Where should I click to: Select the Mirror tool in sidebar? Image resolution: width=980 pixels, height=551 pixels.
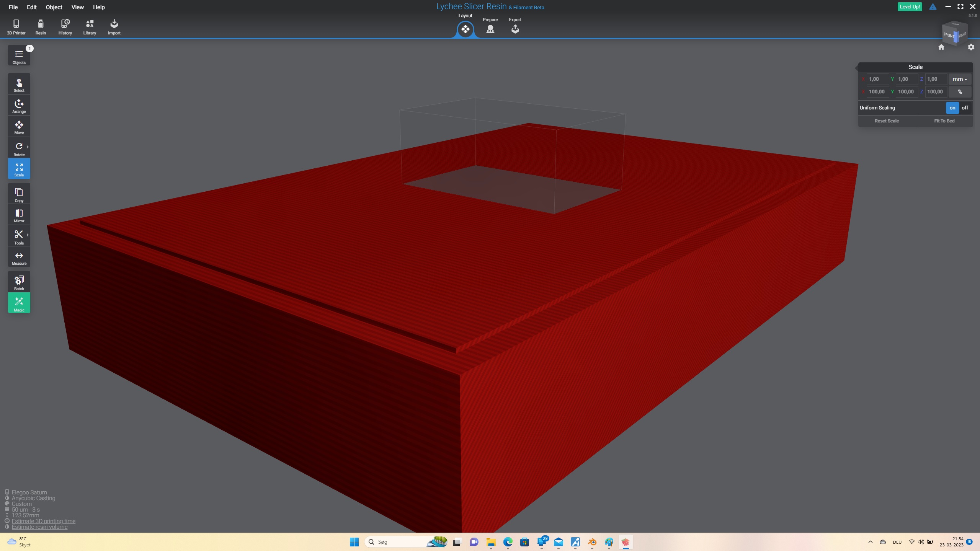(x=19, y=215)
